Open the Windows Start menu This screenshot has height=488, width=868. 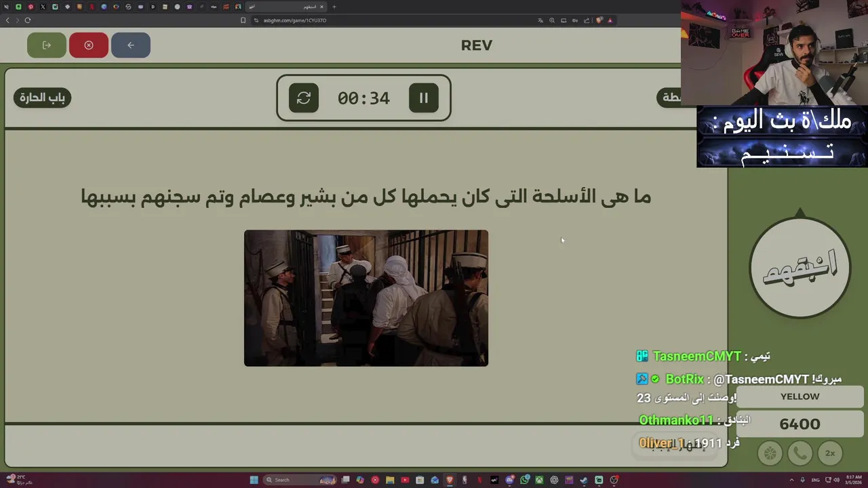[x=254, y=480]
